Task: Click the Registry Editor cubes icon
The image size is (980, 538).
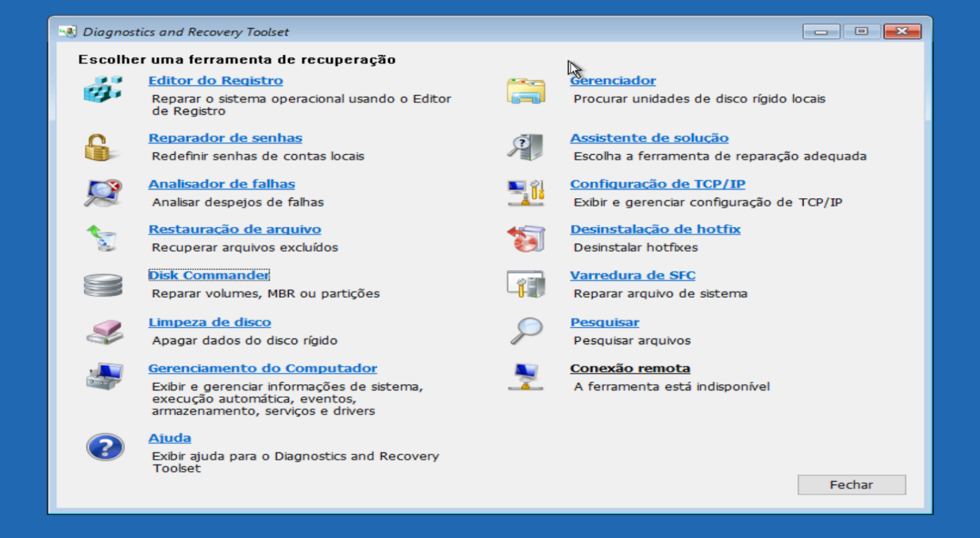Action: click(103, 89)
